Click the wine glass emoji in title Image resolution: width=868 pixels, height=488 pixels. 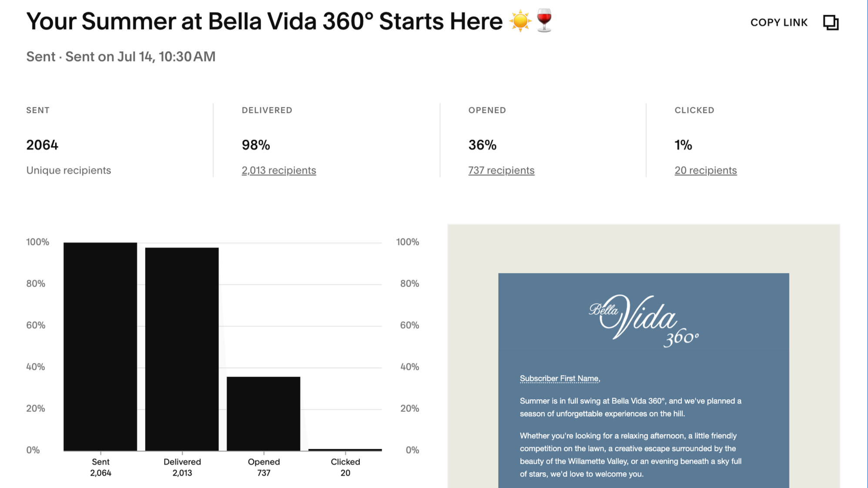(544, 20)
